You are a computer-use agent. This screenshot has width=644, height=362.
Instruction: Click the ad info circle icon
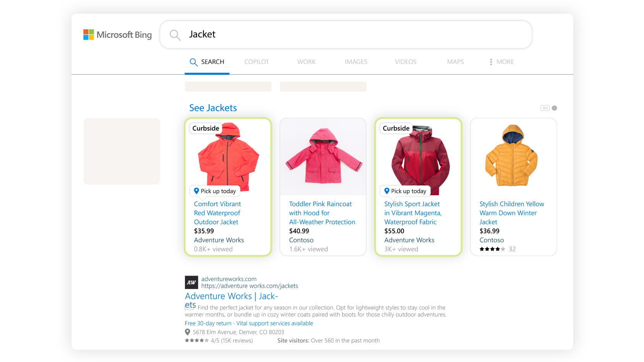pyautogui.click(x=554, y=108)
